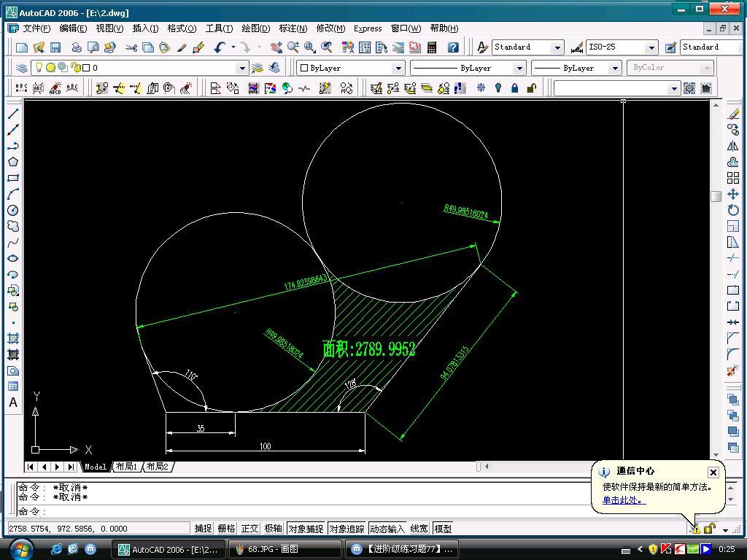Toggle 捕捉 snap mode in status bar
The height and width of the screenshot is (560, 747).
click(203, 528)
